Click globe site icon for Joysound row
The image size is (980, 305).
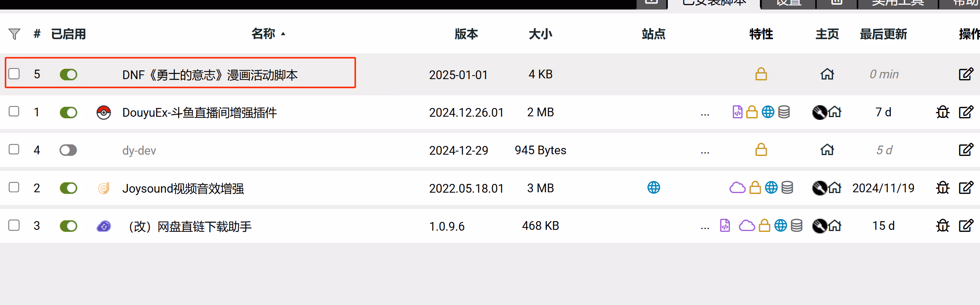pyautogui.click(x=654, y=188)
